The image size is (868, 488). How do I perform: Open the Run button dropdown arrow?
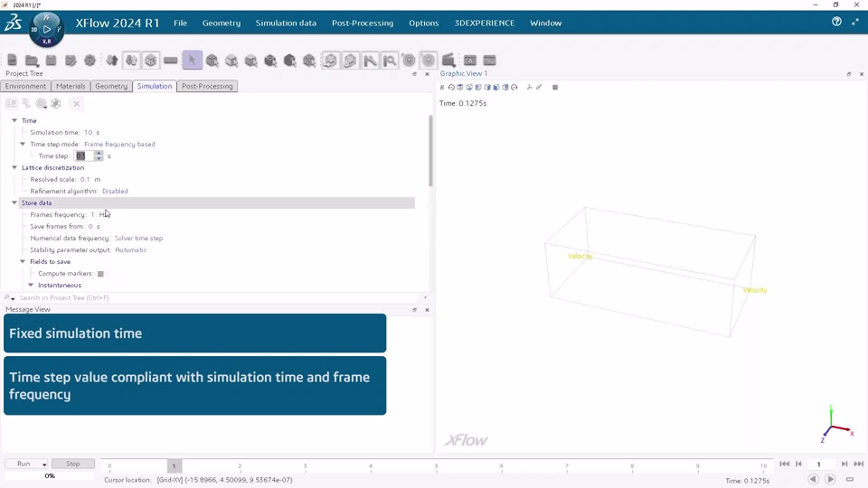(44, 465)
